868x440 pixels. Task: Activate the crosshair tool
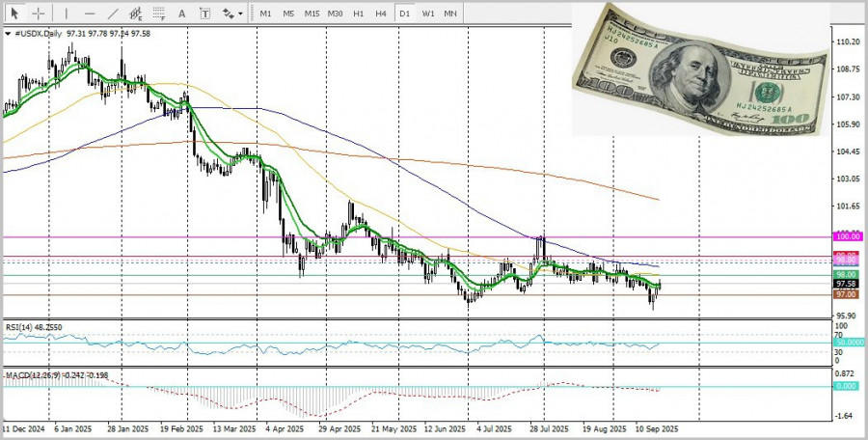tap(39, 14)
